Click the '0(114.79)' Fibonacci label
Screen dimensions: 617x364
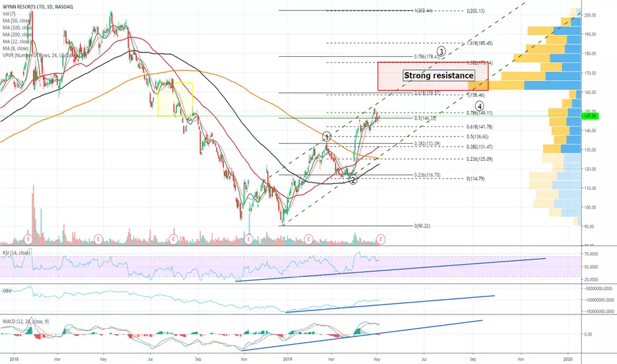coord(476,179)
